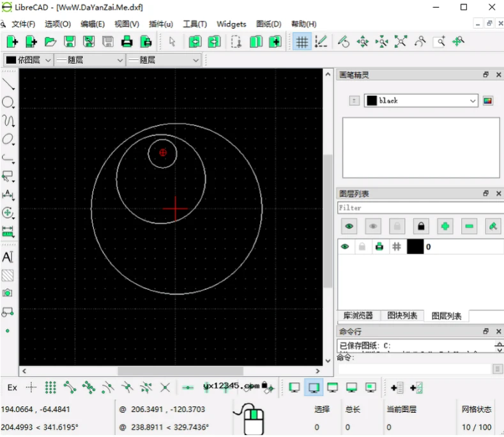Toggle grid display in top toolbar
This screenshot has width=504, height=437.
coord(302,42)
